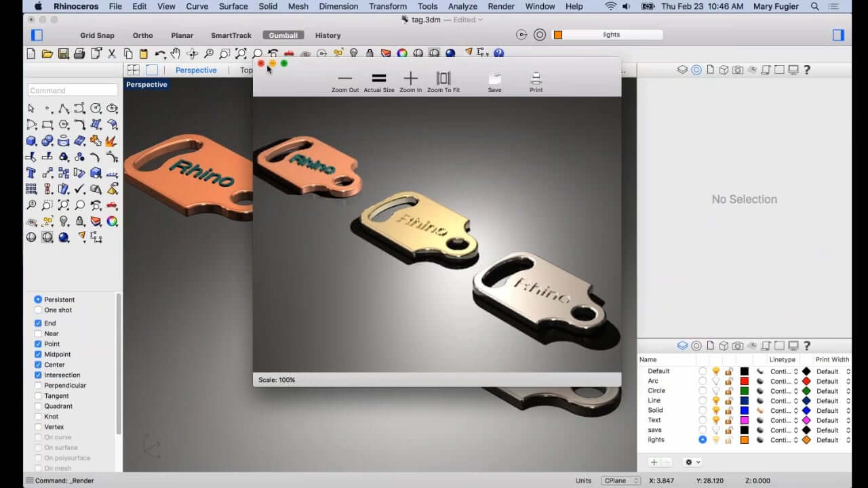Click the Undo arrow icon

pos(160,54)
